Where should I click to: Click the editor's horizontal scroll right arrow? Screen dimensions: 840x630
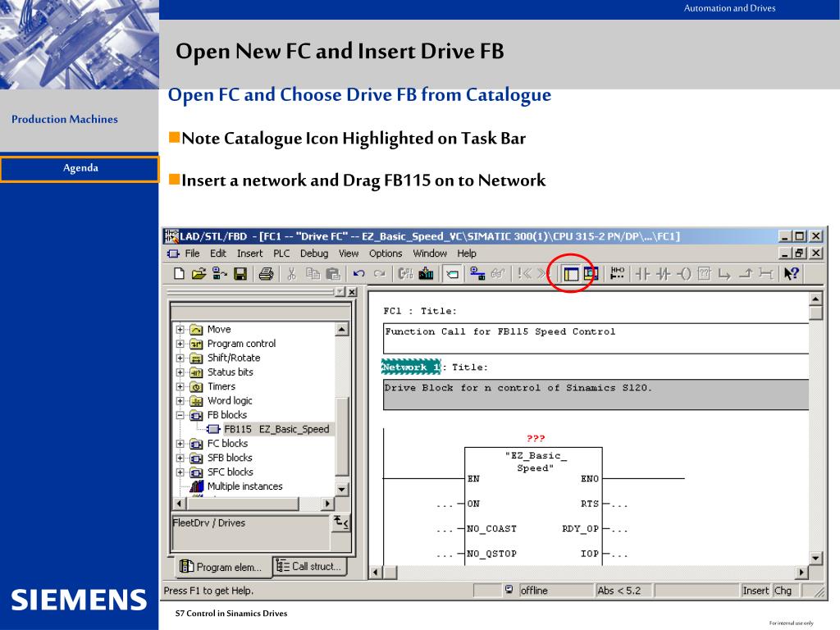802,572
